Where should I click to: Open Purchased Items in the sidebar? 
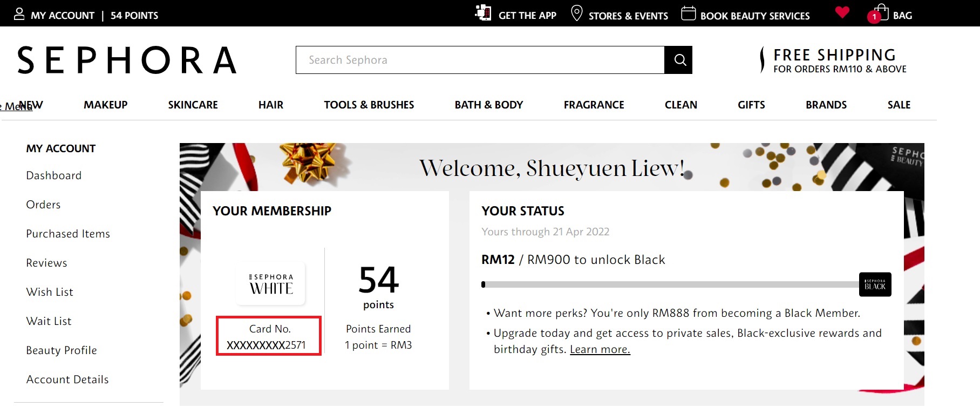click(68, 234)
